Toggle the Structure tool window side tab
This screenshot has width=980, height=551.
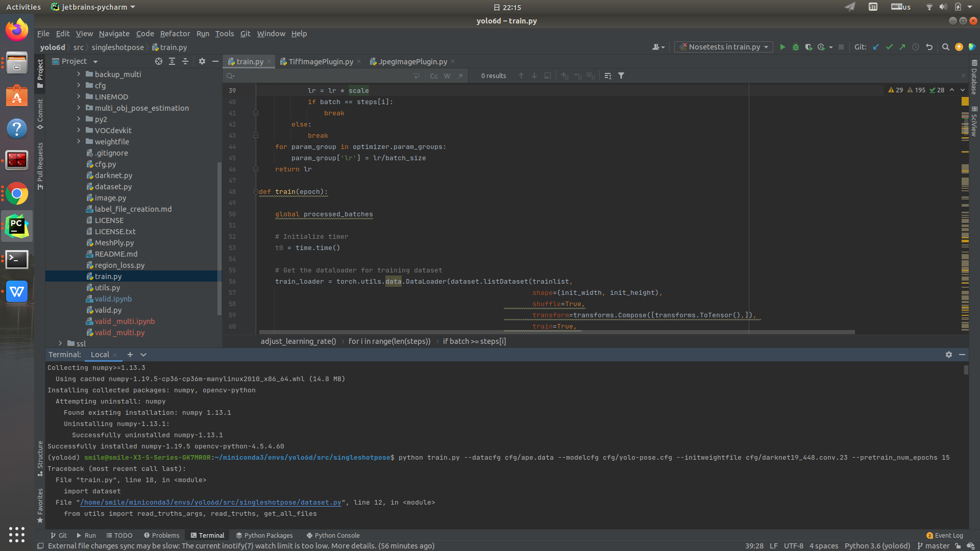click(40, 459)
